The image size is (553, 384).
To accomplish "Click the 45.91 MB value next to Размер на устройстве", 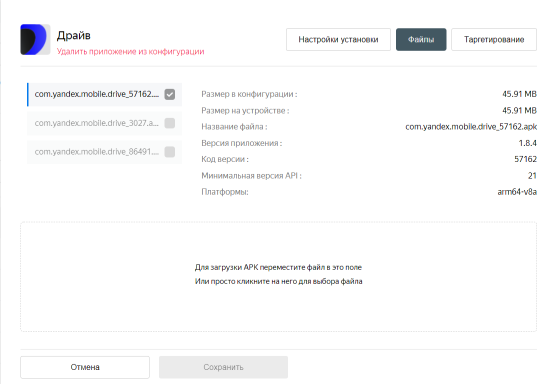I will tap(519, 111).
